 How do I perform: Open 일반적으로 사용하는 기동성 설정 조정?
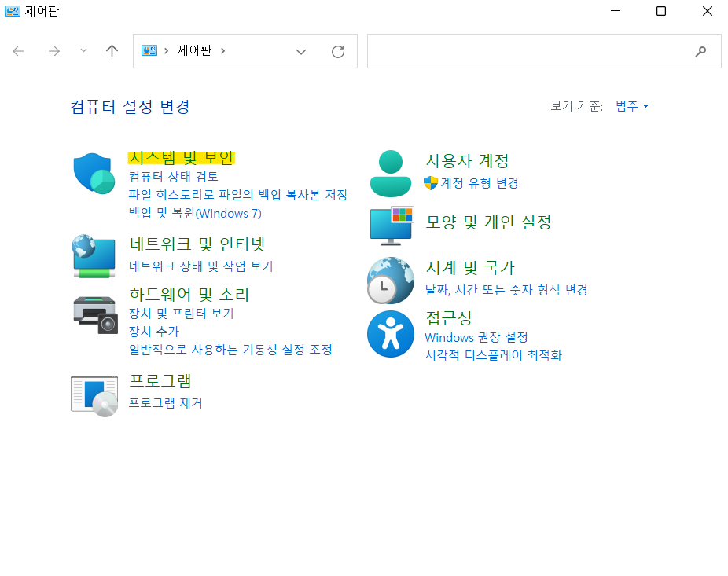[230, 350]
